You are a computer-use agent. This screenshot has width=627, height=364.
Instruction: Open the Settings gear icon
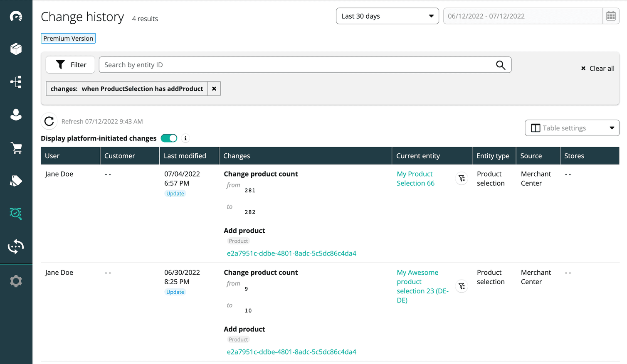coord(16,281)
